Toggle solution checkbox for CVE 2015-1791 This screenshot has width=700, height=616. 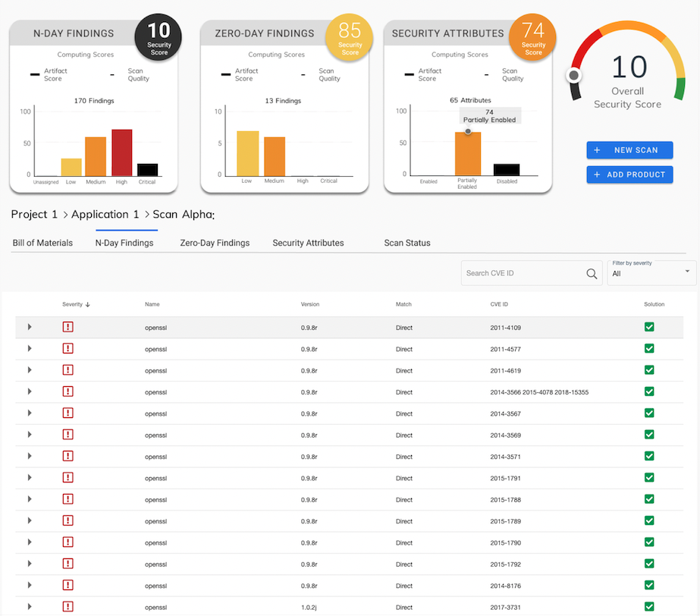pyautogui.click(x=649, y=477)
